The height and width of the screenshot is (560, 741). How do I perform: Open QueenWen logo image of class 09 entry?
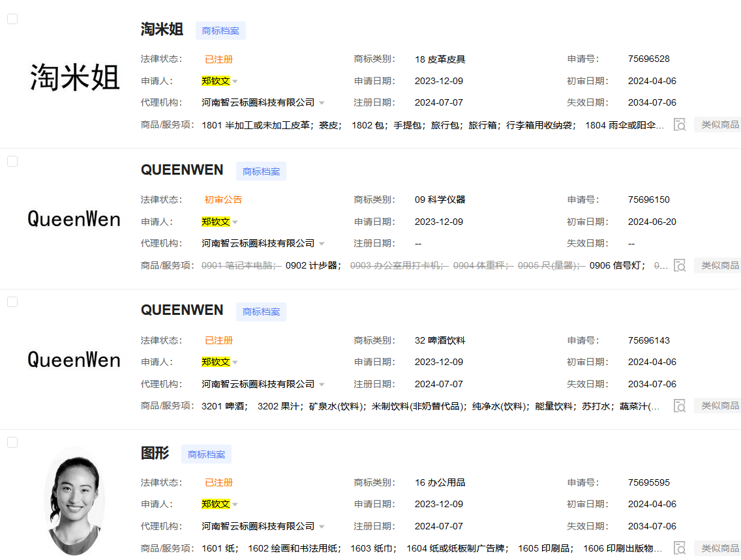pos(74,219)
